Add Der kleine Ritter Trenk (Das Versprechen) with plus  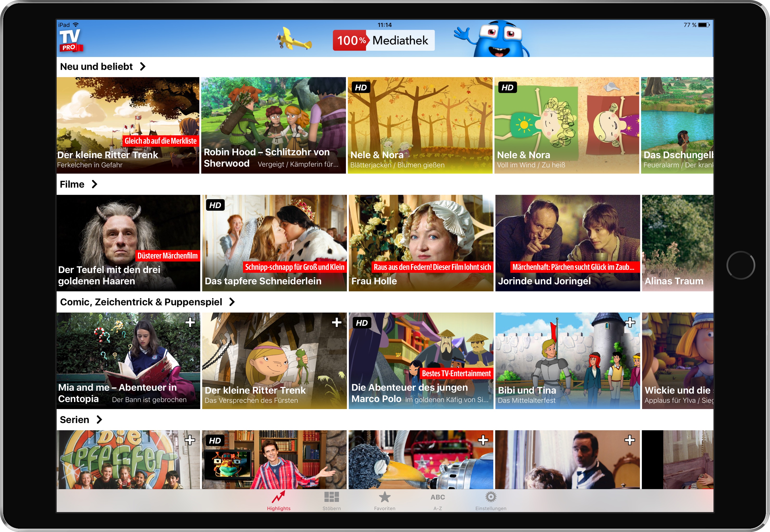coord(337,322)
